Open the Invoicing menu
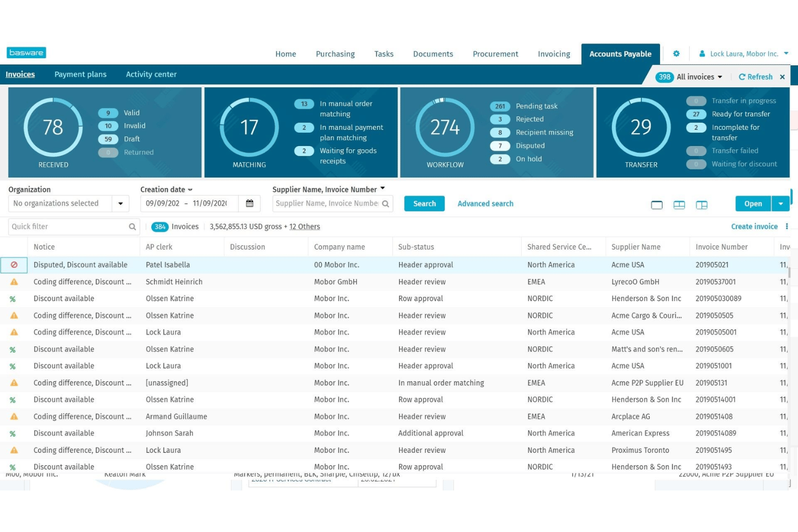 [554, 54]
